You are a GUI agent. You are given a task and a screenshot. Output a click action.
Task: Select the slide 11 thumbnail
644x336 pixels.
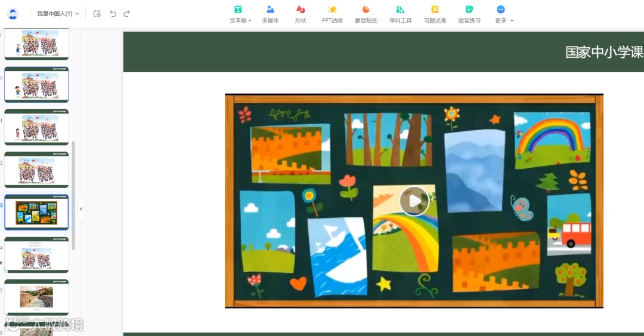pos(36,127)
